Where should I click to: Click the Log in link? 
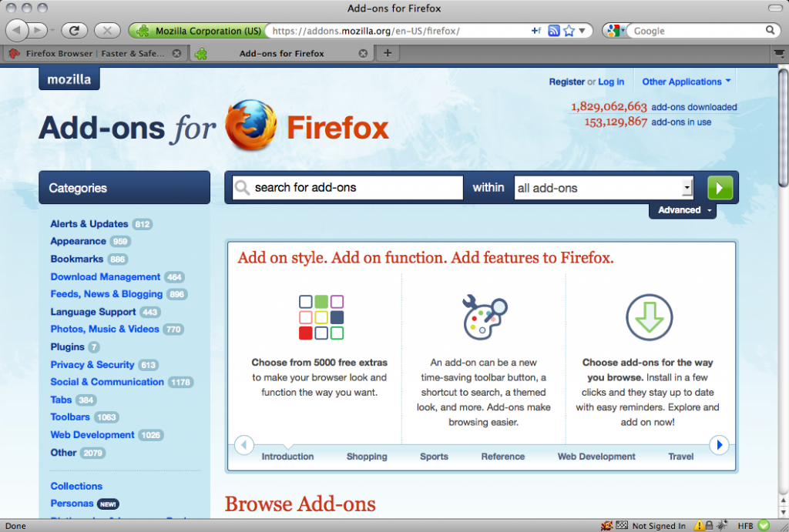point(611,82)
